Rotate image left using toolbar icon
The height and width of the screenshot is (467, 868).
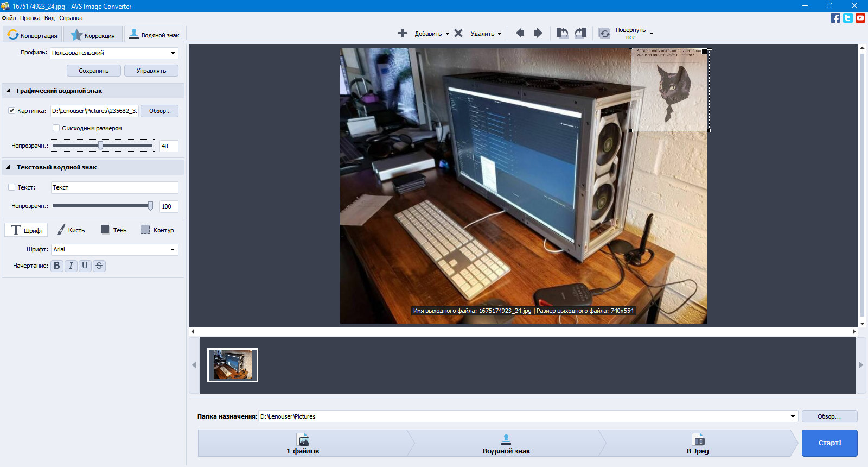point(562,33)
